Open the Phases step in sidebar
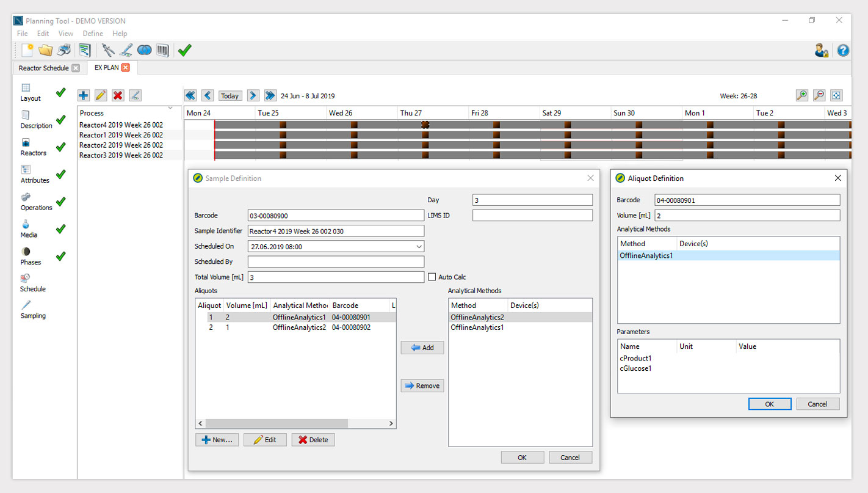The image size is (868, 493). point(31,257)
